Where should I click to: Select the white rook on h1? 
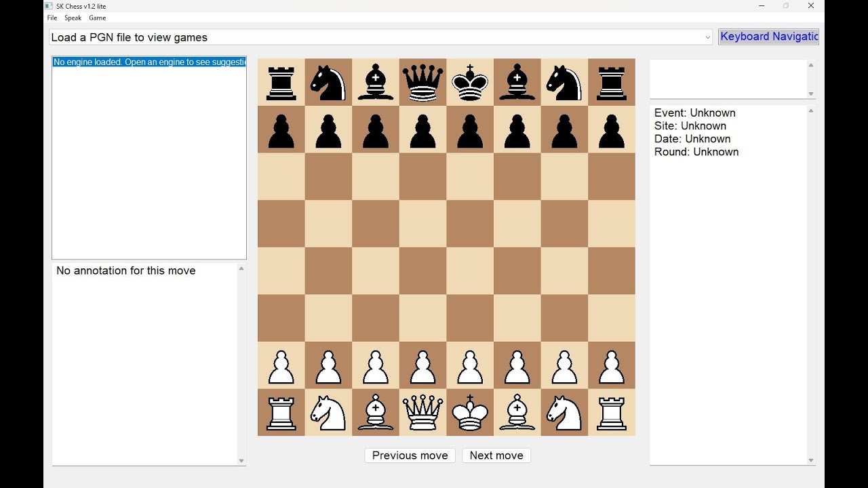[x=612, y=412]
